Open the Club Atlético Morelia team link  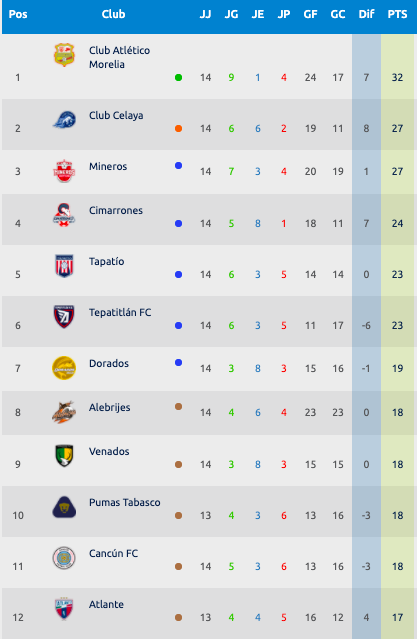(x=119, y=57)
